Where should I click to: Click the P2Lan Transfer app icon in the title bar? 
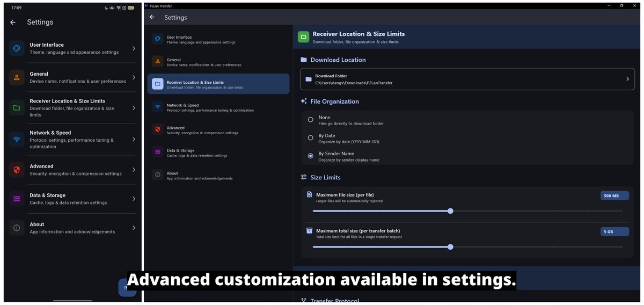[147, 5]
